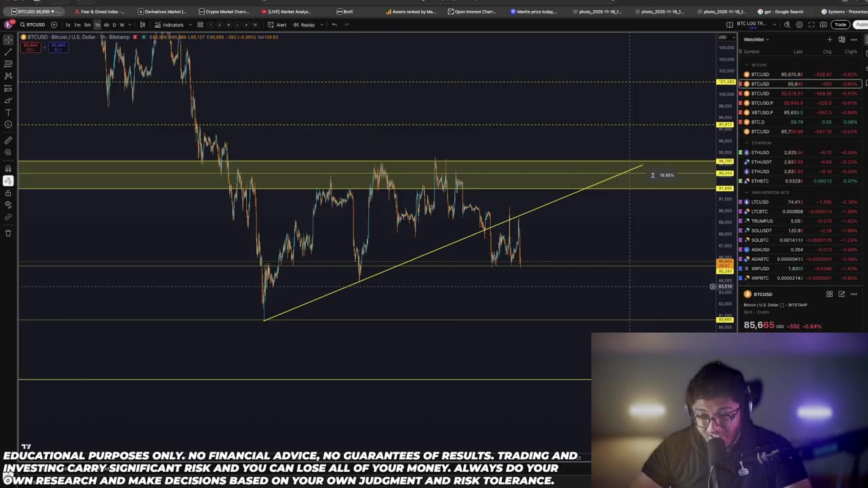
Task: Undo the last chart action
Action: (x=334, y=24)
